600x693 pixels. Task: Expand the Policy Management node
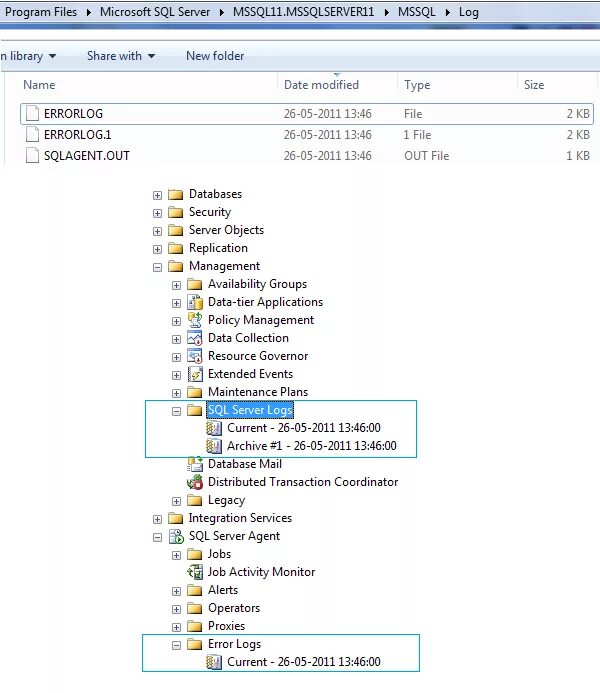176,321
